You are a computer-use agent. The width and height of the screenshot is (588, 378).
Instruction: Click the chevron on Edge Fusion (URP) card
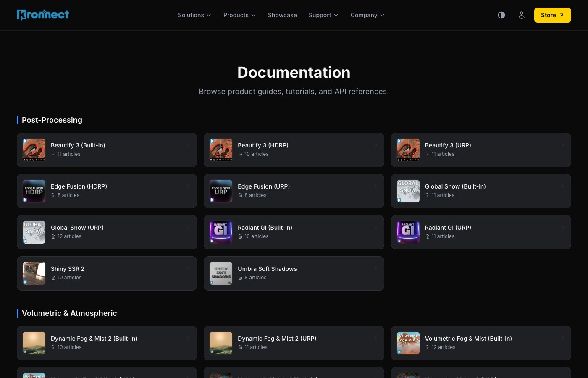tap(375, 186)
